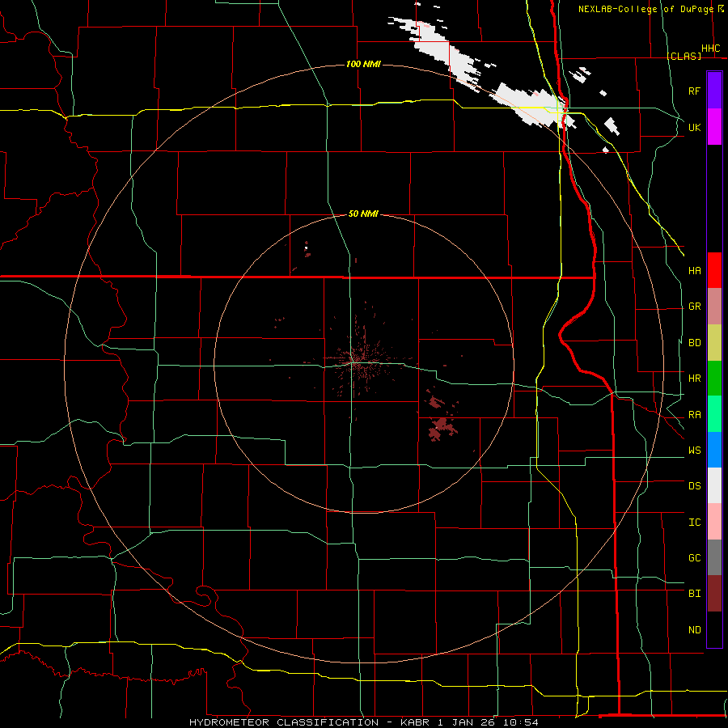Click the DS legend label
The height and width of the screenshot is (728, 728).
click(694, 486)
